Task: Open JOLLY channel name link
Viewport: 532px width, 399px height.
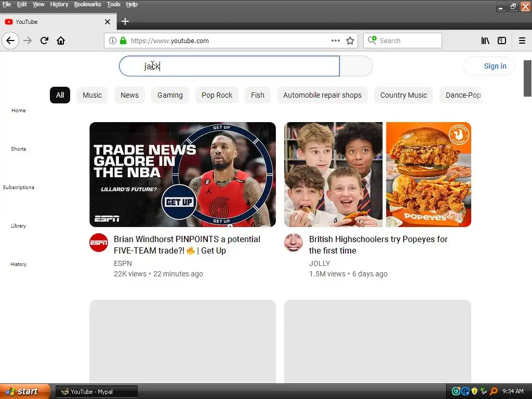Action: click(320, 263)
